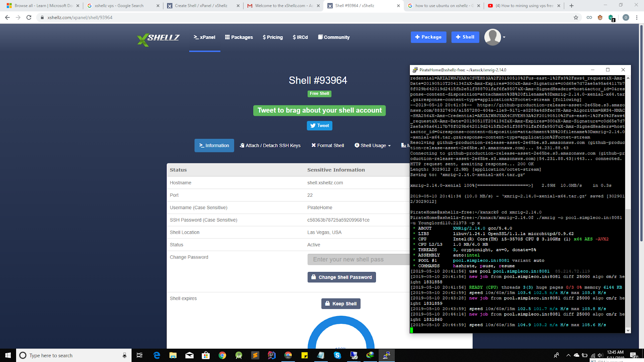644x362 pixels.
Task: Open the Tampermonkey extension icon
Action: [x=600, y=17]
